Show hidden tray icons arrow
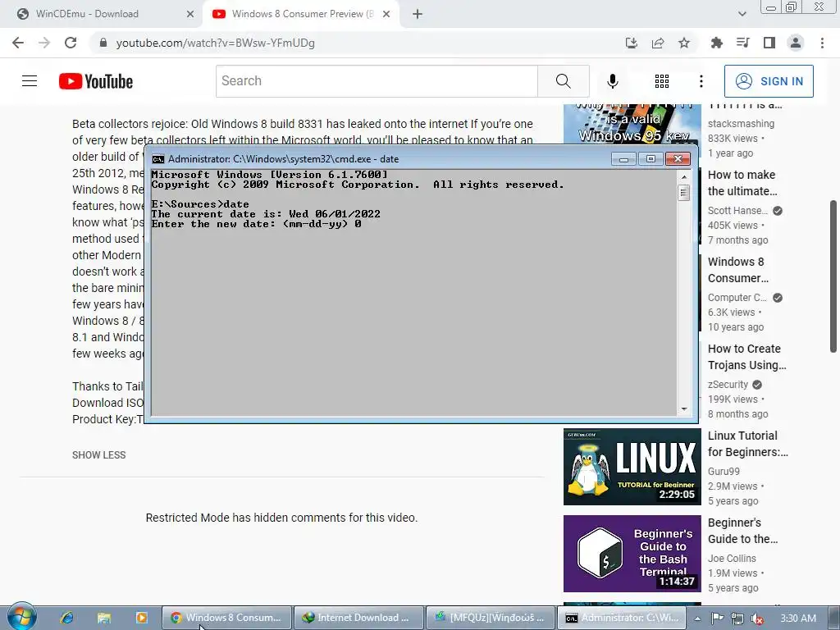Image resolution: width=840 pixels, height=630 pixels. click(x=697, y=619)
